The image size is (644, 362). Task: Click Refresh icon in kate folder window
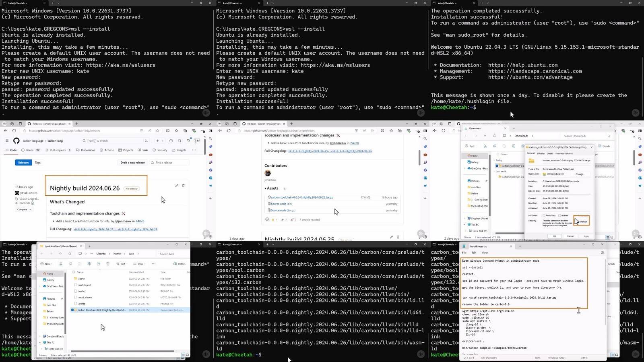coord(70,254)
